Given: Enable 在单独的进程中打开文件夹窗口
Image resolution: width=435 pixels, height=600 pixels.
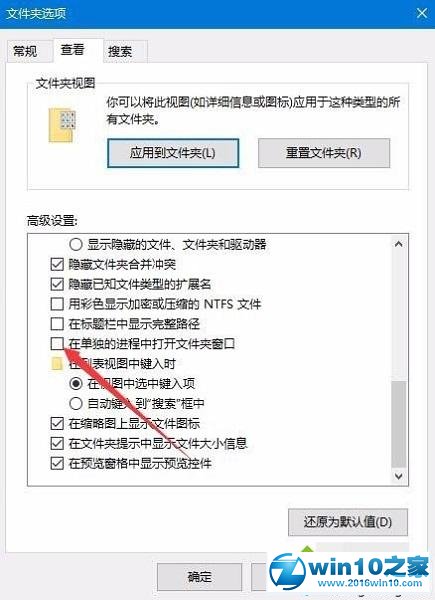Looking at the screenshot, I should click(x=57, y=343).
